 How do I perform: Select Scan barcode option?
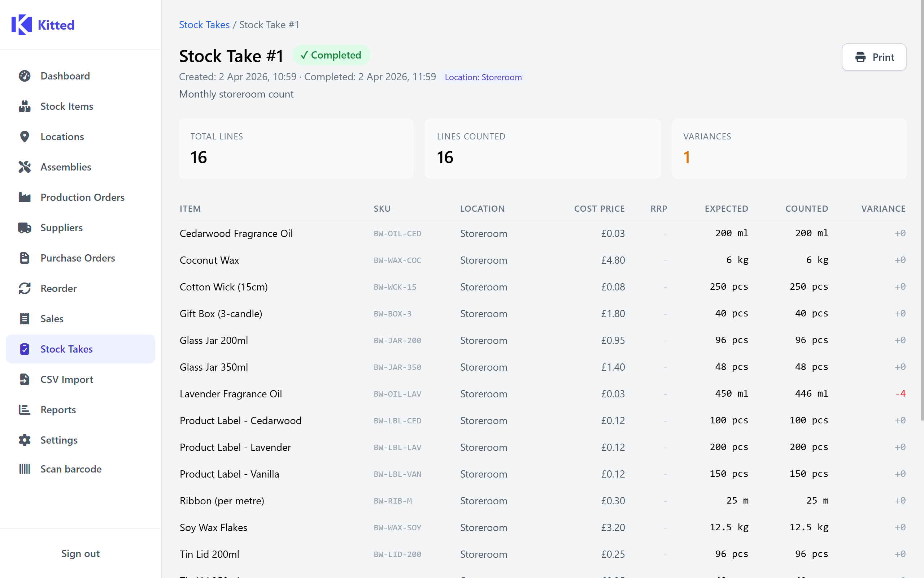click(x=80, y=469)
